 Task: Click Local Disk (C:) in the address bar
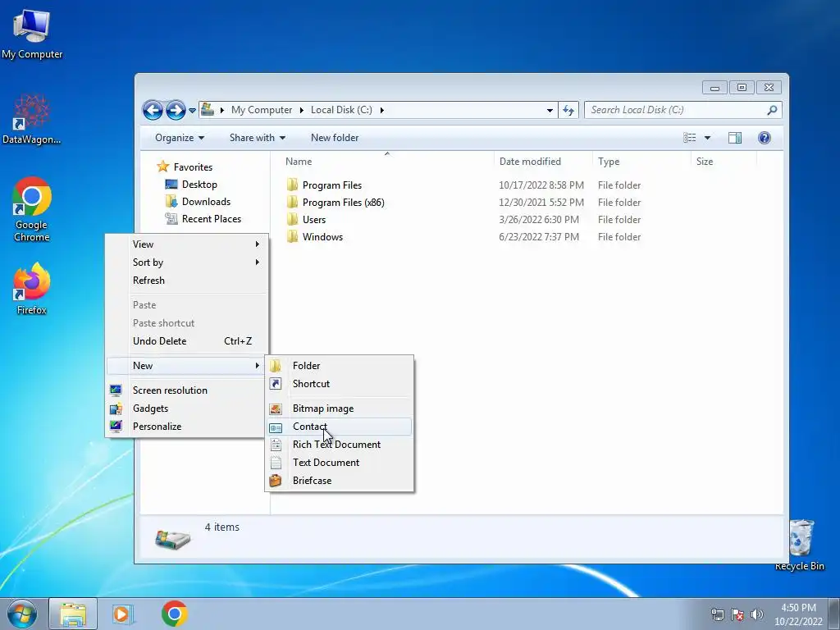click(x=341, y=110)
